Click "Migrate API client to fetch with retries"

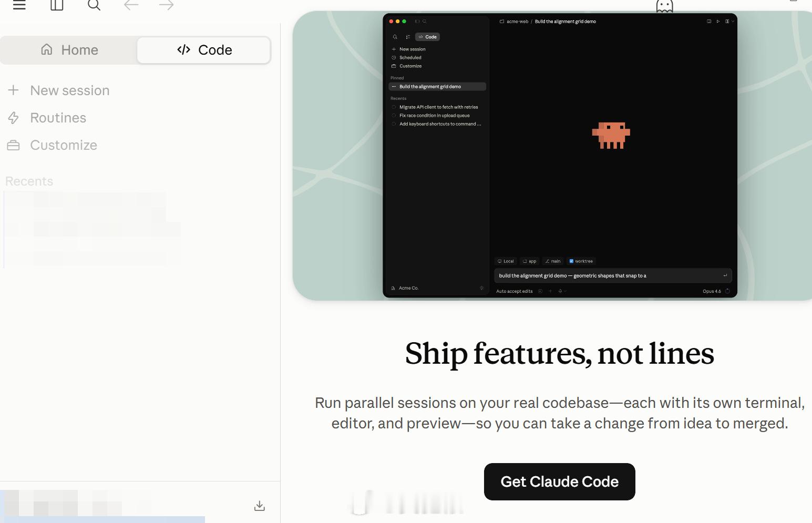pos(438,107)
